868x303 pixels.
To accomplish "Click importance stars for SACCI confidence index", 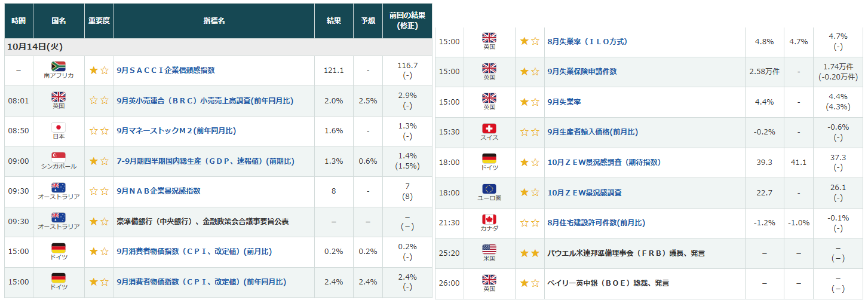I will [99, 71].
